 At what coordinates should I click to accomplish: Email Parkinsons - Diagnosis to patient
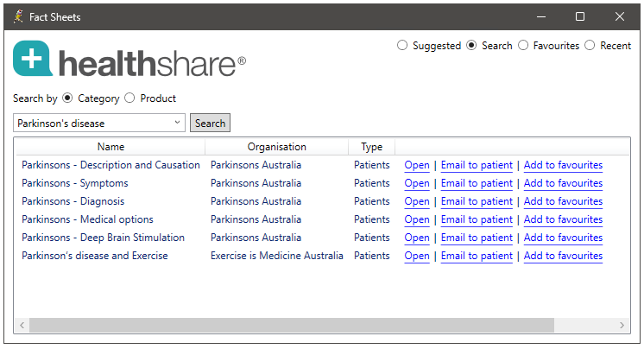point(477,201)
